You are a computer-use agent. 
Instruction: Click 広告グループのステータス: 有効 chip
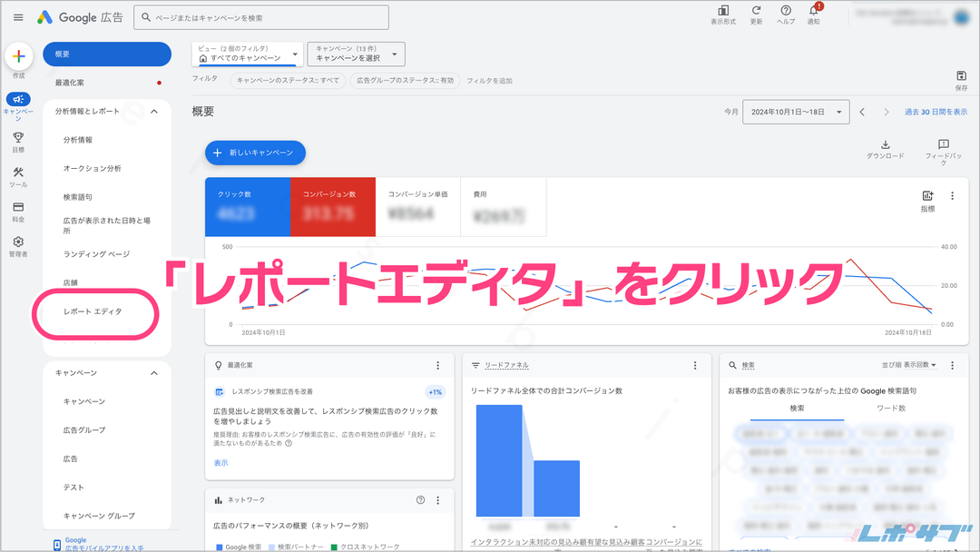[x=405, y=81]
